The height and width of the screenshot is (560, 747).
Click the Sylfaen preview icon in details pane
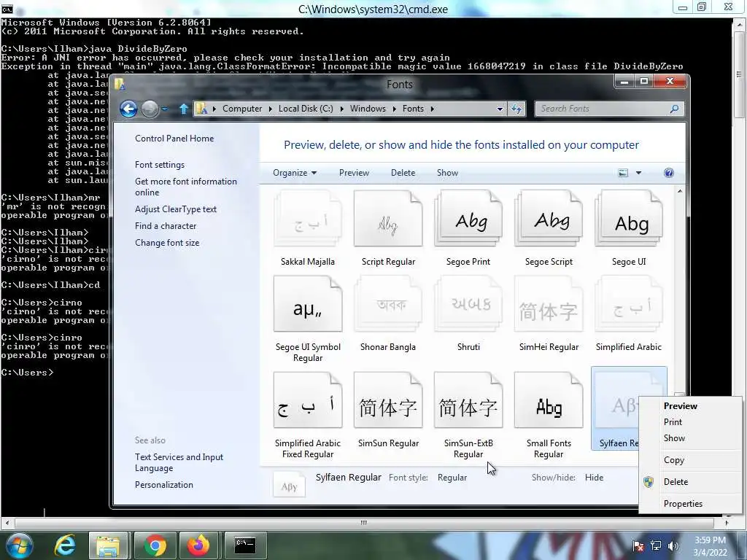[x=289, y=485]
